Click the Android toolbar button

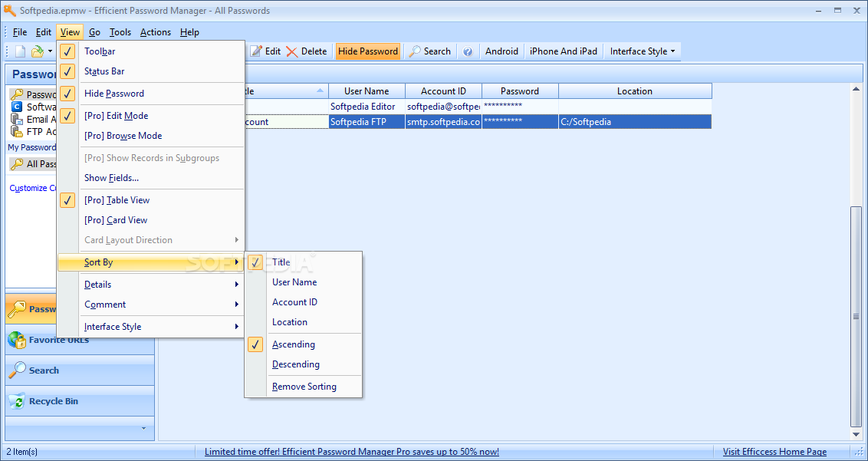coord(501,51)
